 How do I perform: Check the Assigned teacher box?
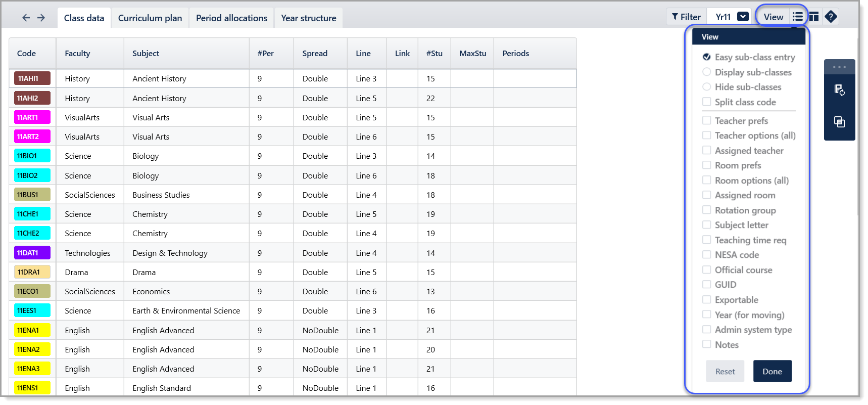707,150
